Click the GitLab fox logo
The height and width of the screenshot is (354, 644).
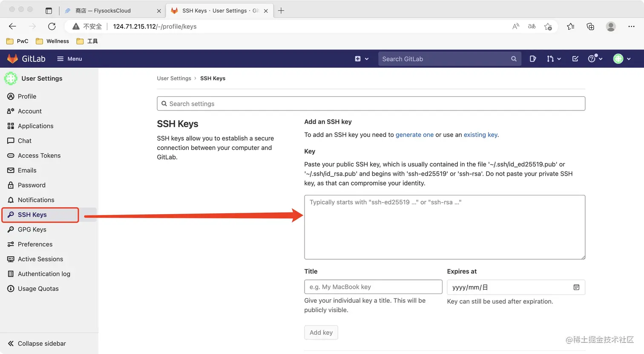click(x=12, y=59)
